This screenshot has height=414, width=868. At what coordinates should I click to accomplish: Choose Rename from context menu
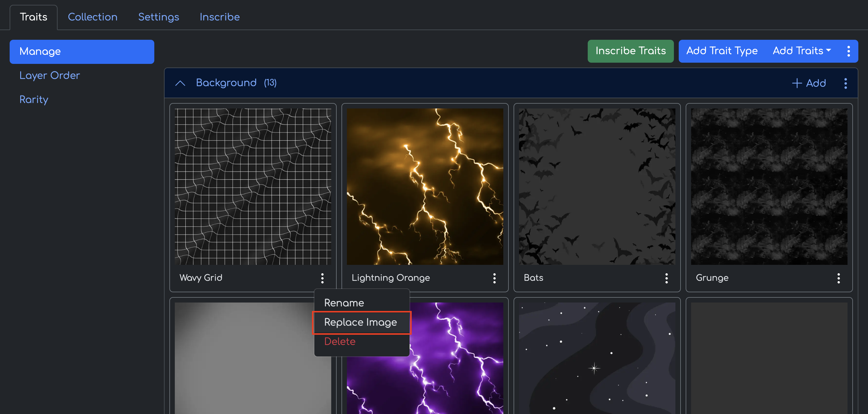[344, 303]
